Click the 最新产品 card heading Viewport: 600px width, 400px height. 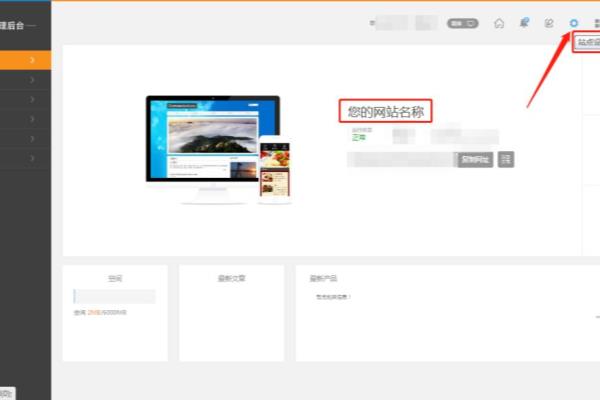323,278
